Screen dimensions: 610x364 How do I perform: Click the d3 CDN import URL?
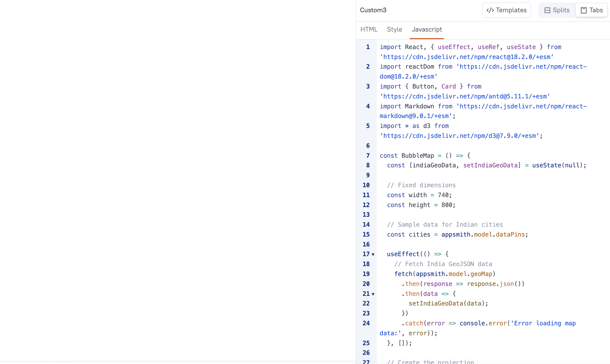(x=459, y=136)
